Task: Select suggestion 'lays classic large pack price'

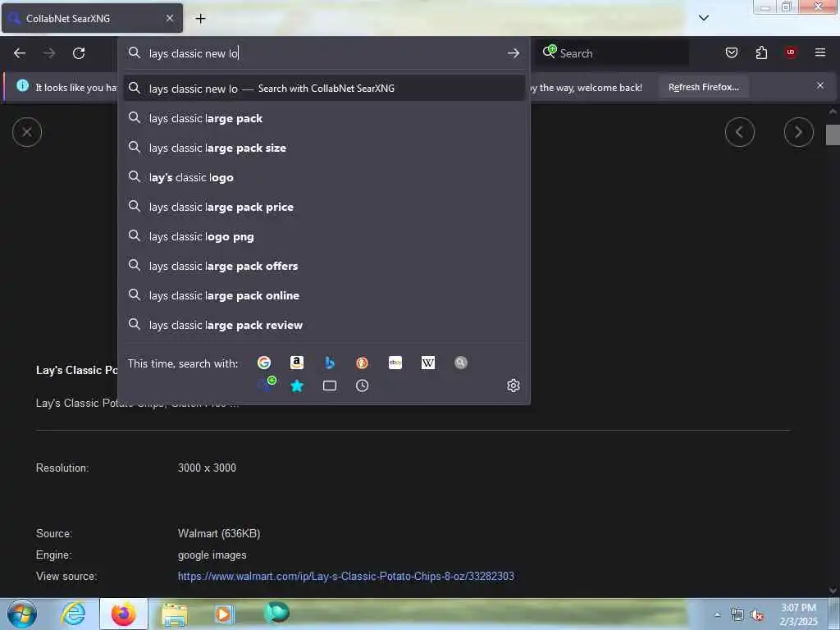Action: coord(323,207)
